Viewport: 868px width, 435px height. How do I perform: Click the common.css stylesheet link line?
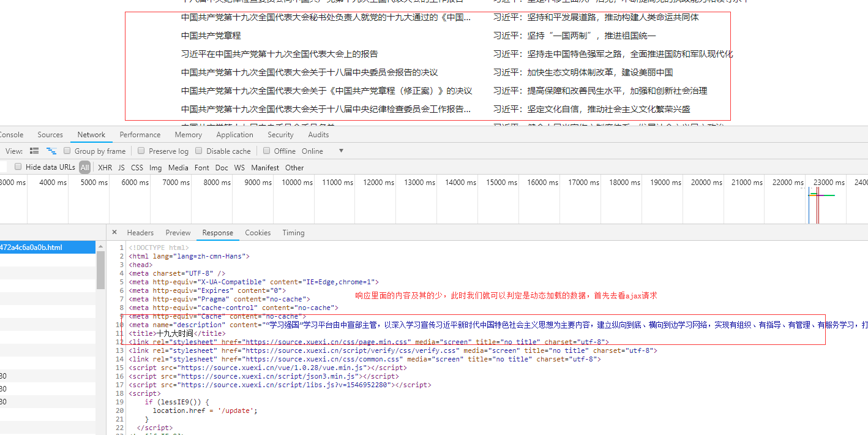pos(365,359)
